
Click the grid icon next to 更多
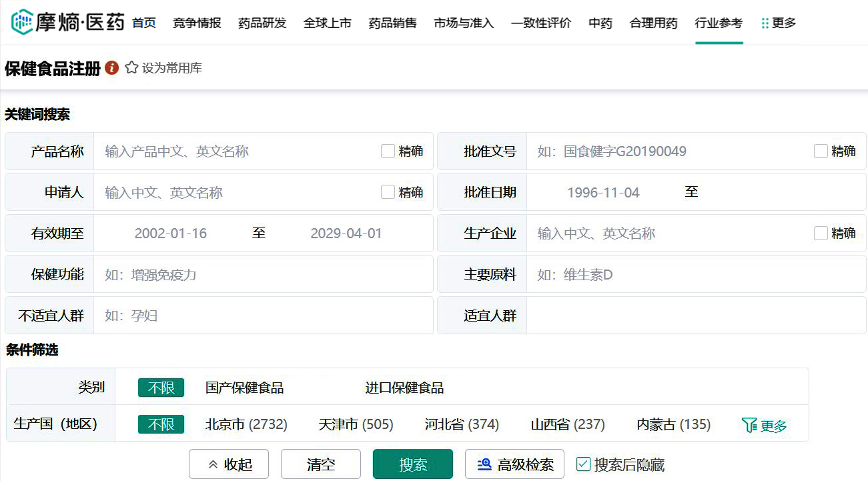pos(765,23)
